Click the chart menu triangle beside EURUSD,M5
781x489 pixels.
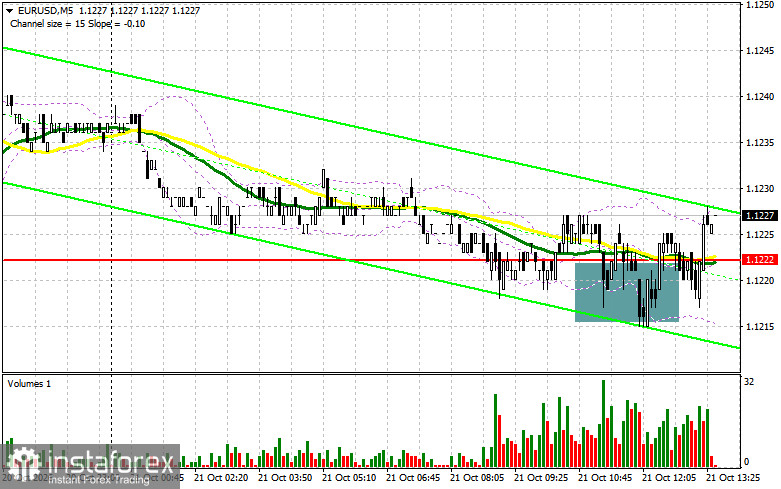[x=9, y=10]
